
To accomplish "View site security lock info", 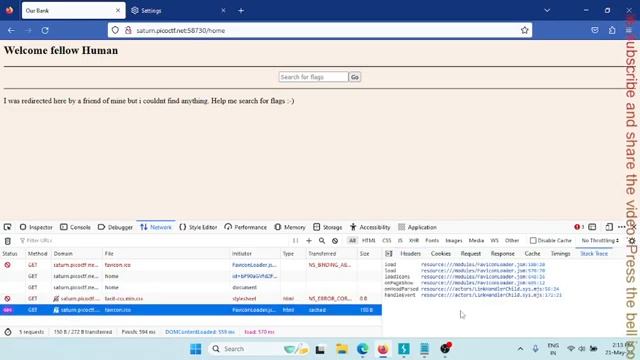I will pos(128,30).
